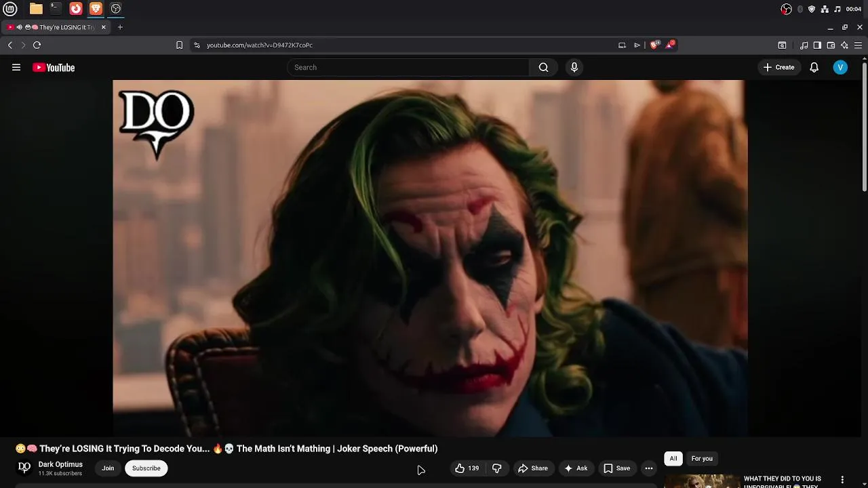868x488 pixels.
Task: Click the video player to pause
Action: (x=430, y=258)
